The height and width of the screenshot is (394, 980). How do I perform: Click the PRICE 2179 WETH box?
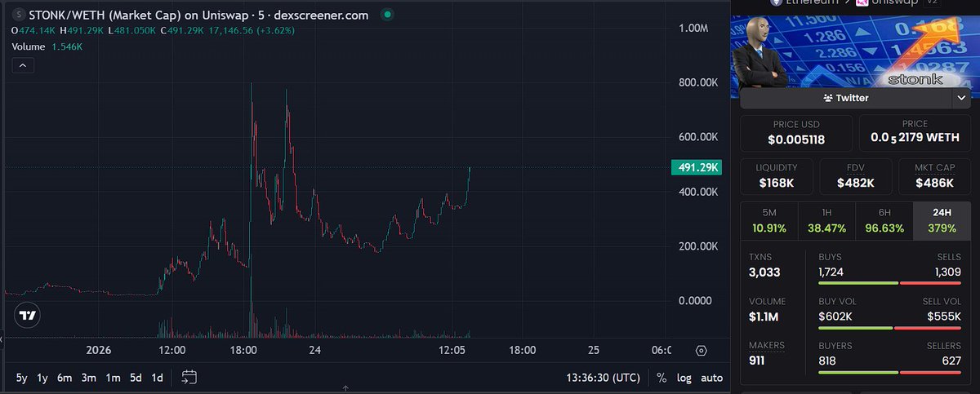coord(914,133)
